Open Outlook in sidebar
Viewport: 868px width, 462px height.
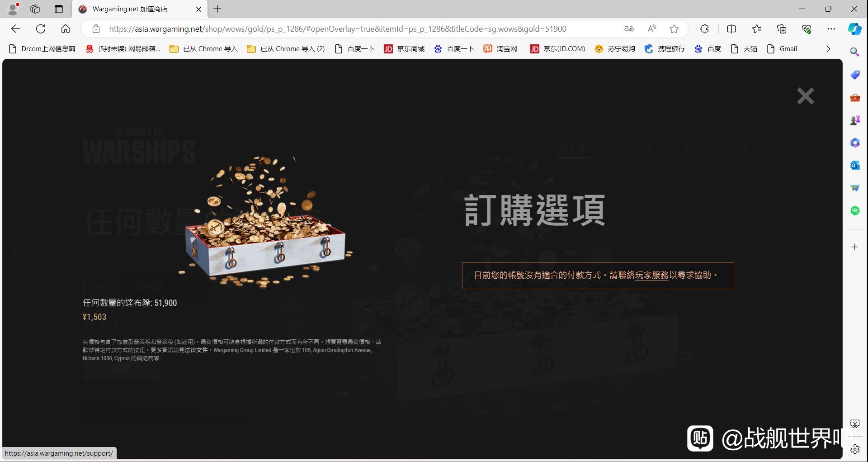coord(854,165)
